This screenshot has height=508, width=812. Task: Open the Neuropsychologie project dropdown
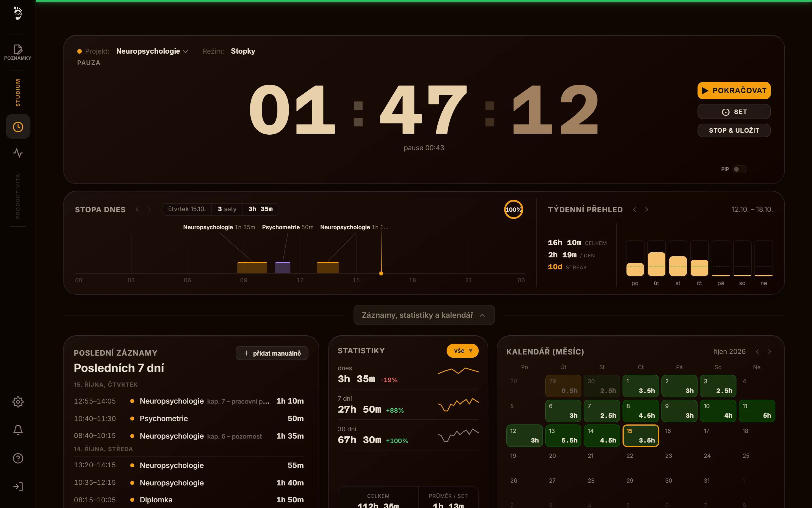pyautogui.click(x=152, y=51)
